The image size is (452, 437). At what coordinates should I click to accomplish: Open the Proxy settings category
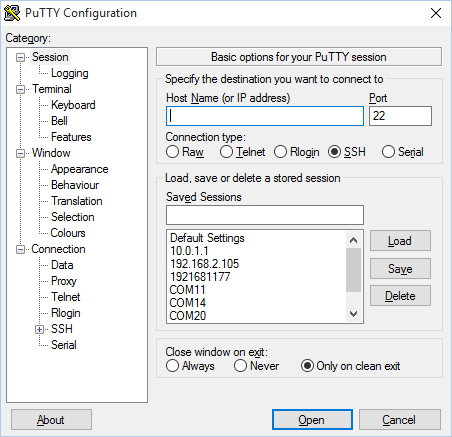coord(64,281)
